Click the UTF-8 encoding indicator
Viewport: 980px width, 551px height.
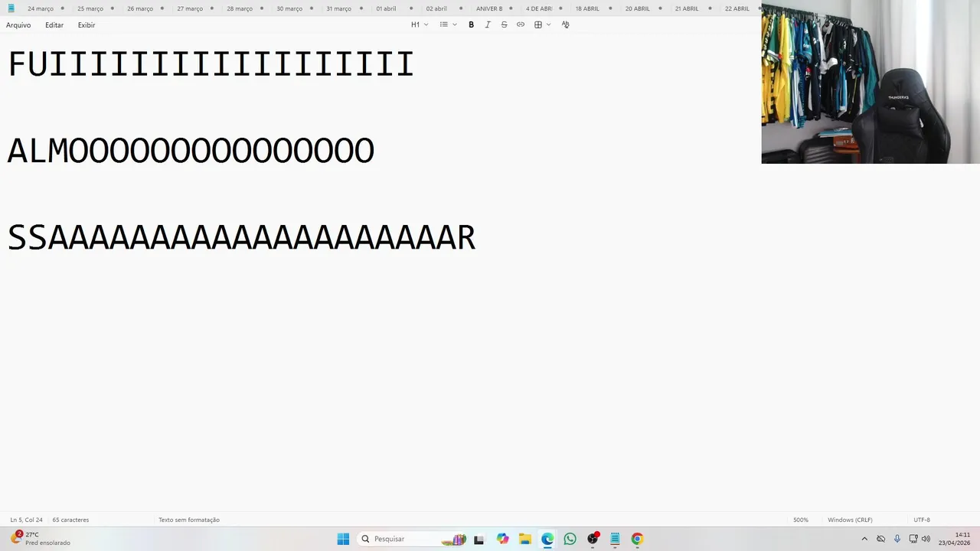click(x=922, y=520)
